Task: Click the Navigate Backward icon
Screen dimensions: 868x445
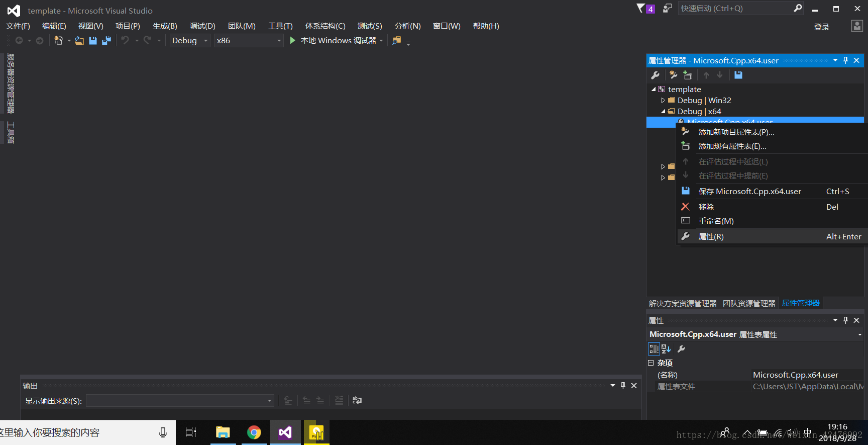Action: pos(19,41)
